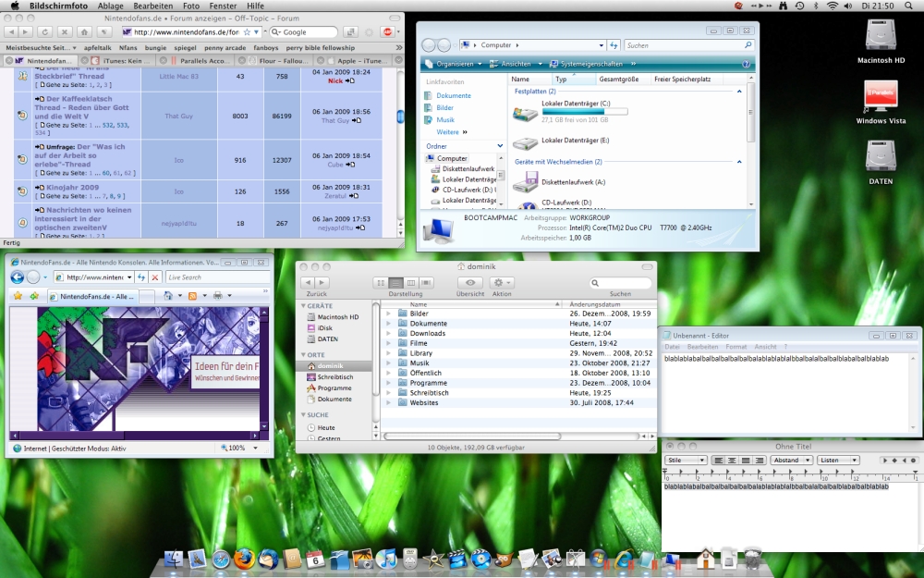Click Stop red X in Internet Explorer
The height and width of the screenshot is (578, 924).
[x=155, y=277]
